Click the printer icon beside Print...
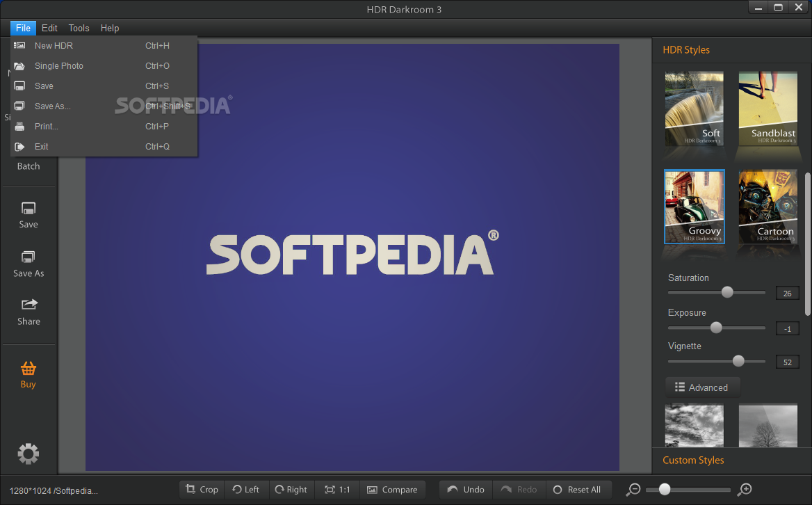The image size is (812, 505). [x=19, y=127]
